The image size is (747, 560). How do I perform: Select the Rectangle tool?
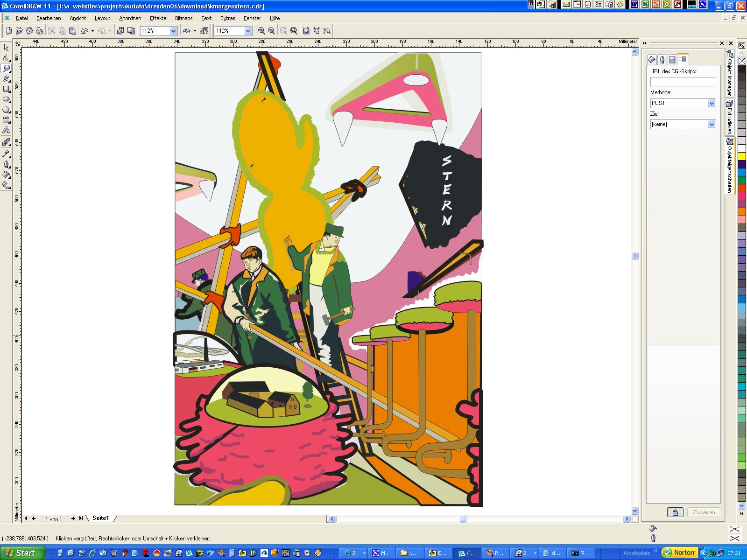6,89
